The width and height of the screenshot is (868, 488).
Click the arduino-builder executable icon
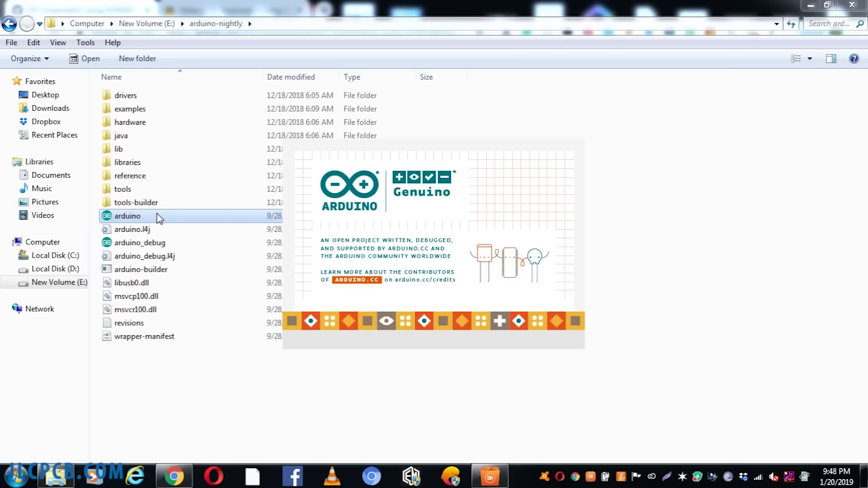coord(107,269)
